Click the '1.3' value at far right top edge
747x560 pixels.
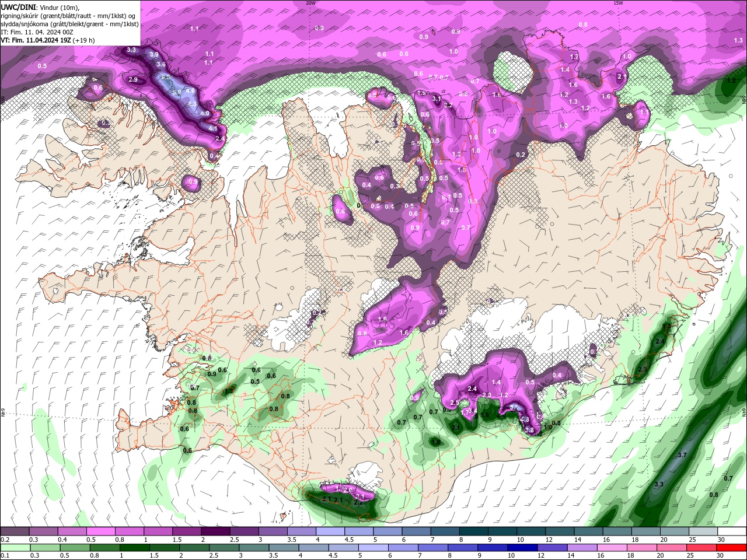738,40
